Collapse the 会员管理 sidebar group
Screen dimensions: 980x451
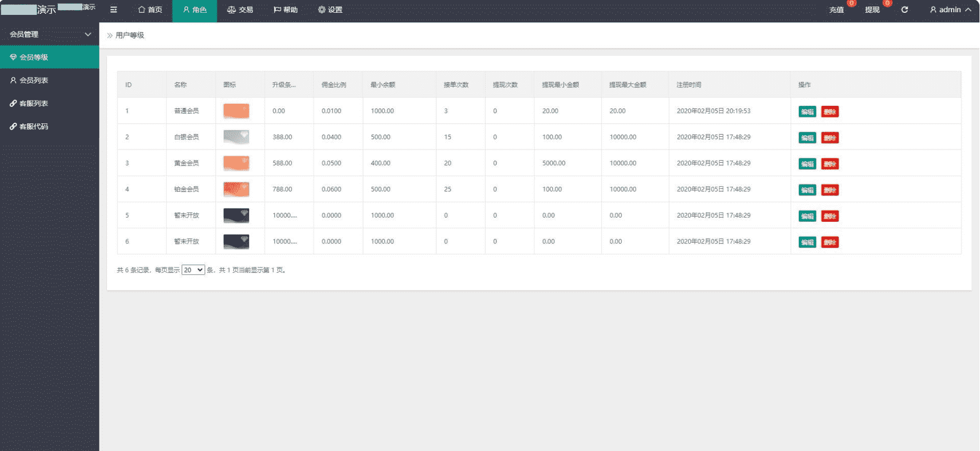click(49, 34)
